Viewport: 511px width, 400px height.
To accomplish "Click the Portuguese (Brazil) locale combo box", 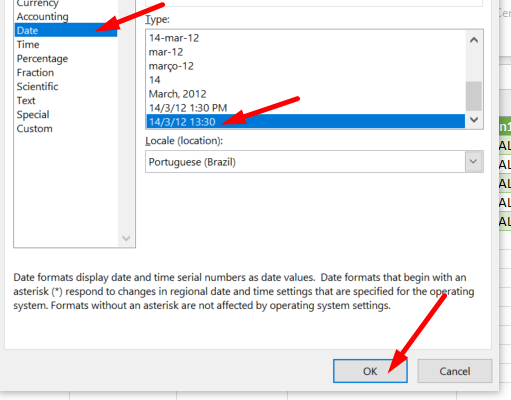I will (x=314, y=162).
